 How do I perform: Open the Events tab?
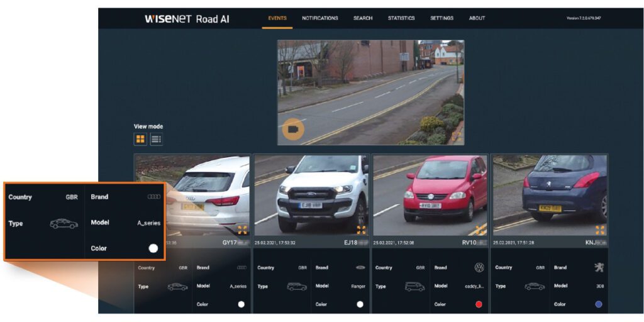pos(277,18)
